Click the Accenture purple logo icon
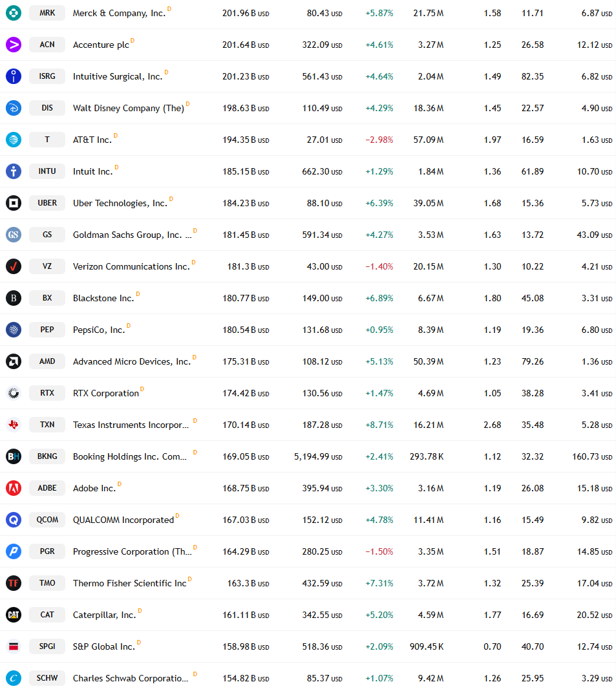 pos(14,45)
